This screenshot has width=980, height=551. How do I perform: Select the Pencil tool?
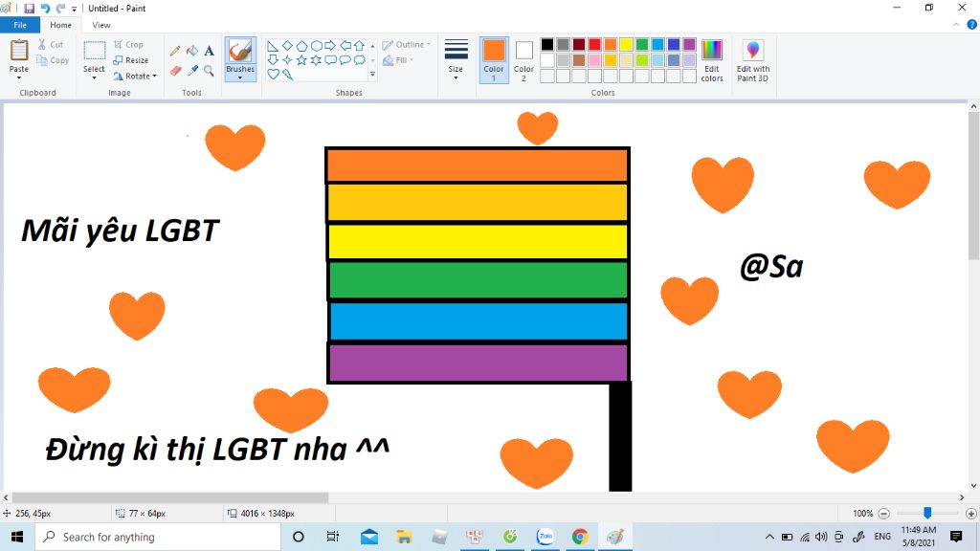tap(175, 51)
